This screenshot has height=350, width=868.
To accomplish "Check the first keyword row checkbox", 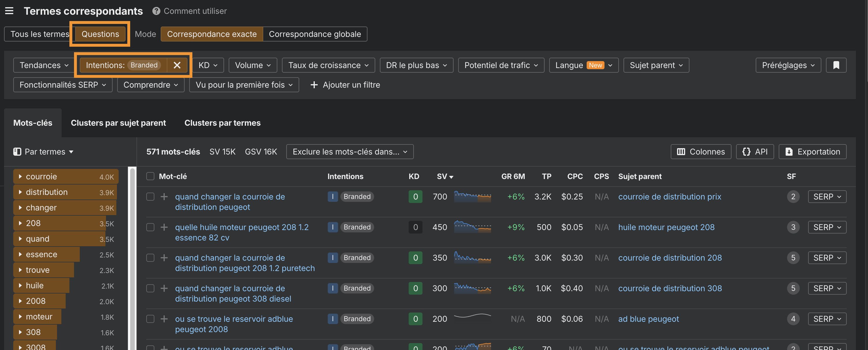I will [x=150, y=197].
